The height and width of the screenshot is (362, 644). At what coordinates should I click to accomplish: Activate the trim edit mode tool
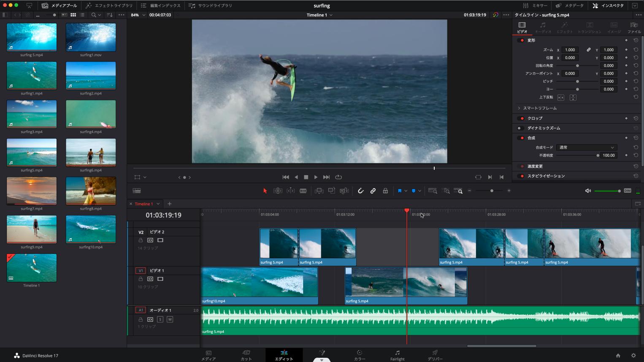[278, 191]
